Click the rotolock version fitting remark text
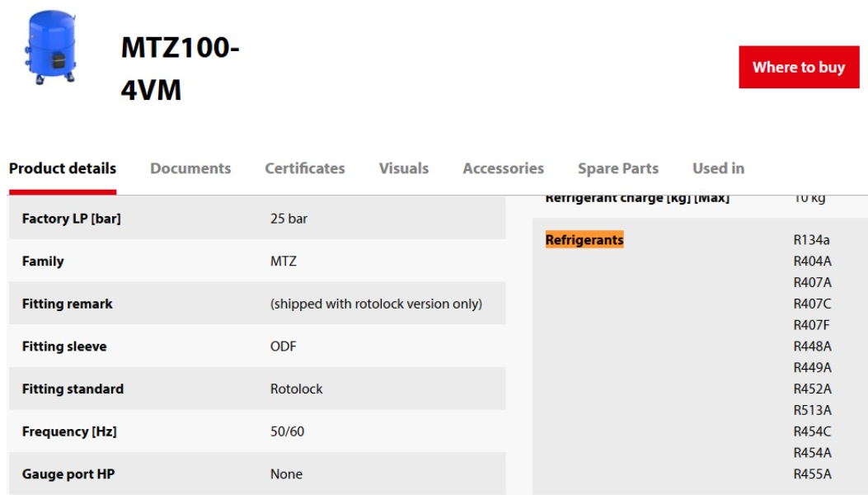This screenshot has width=868, height=495. coord(376,304)
